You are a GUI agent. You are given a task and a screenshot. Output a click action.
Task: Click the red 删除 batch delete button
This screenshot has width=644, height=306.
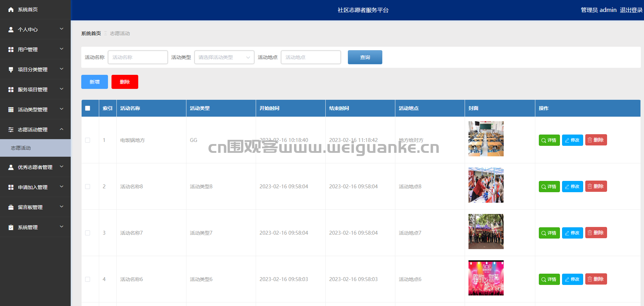click(x=125, y=82)
